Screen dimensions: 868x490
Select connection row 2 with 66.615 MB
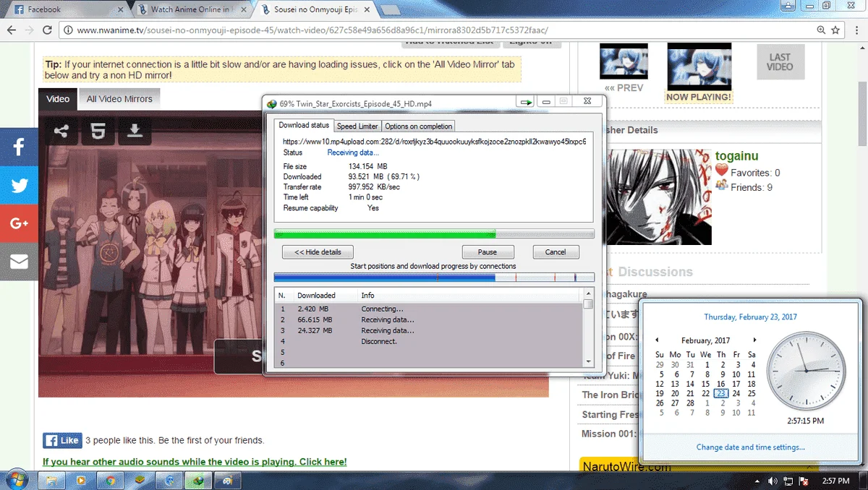(x=429, y=319)
